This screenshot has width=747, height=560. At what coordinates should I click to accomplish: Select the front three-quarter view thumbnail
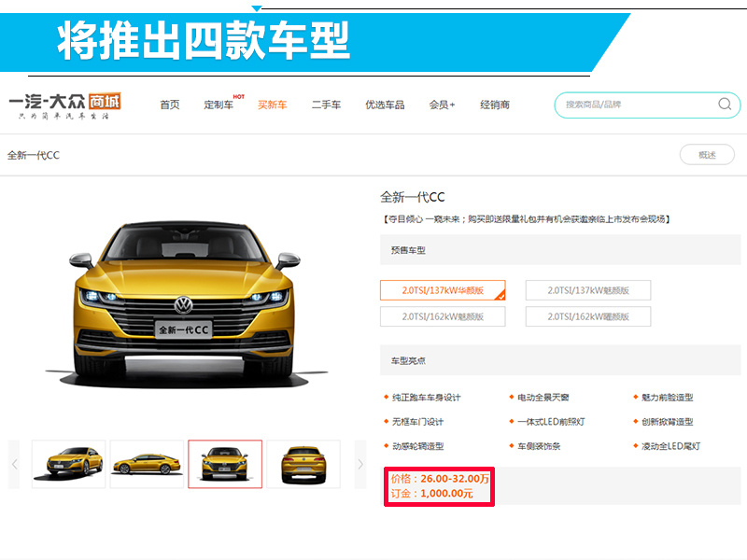pos(68,464)
